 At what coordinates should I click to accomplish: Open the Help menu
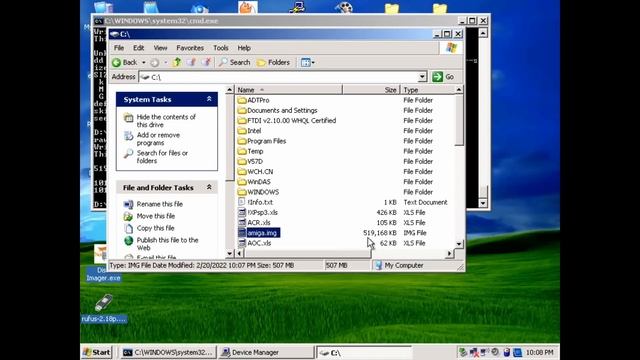[x=244, y=48]
